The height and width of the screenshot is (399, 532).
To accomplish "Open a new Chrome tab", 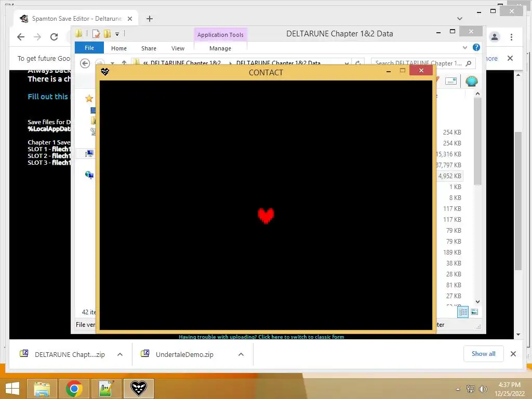I will 149,19.
